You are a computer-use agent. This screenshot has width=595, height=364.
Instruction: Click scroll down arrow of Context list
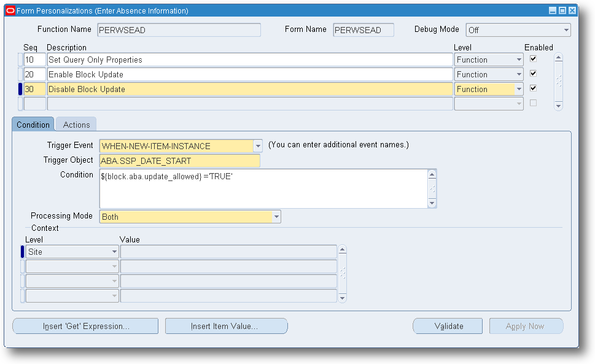coord(342,298)
